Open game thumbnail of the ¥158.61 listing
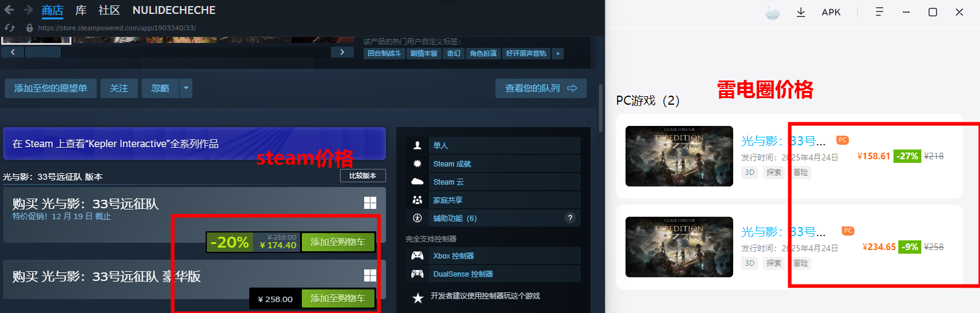This screenshot has width=980, height=313. [679, 156]
